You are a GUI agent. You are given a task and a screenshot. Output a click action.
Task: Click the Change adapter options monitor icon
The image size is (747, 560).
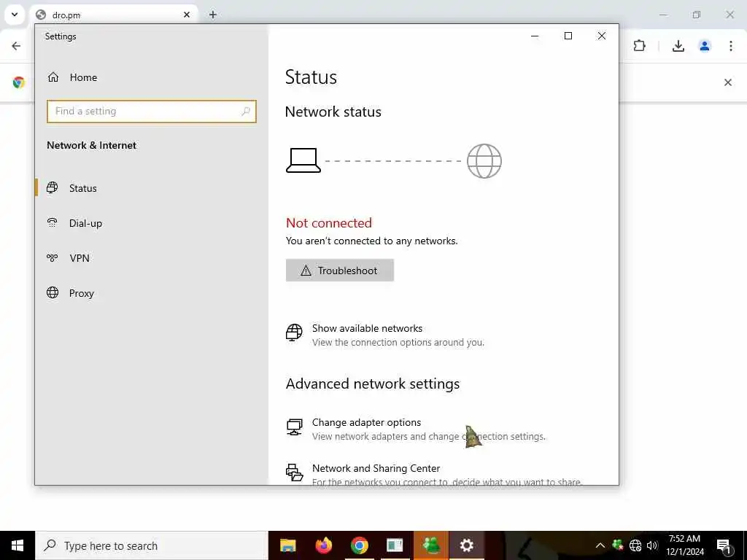pos(294,427)
